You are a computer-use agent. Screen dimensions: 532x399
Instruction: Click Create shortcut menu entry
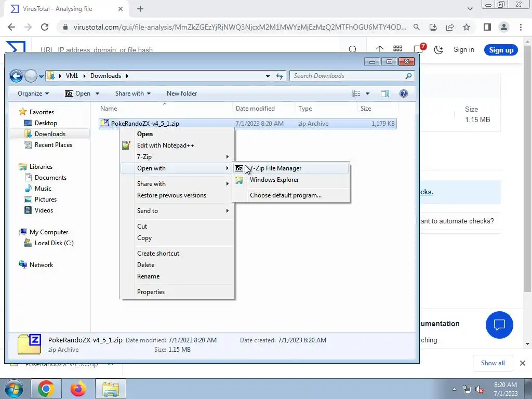pos(177,254)
